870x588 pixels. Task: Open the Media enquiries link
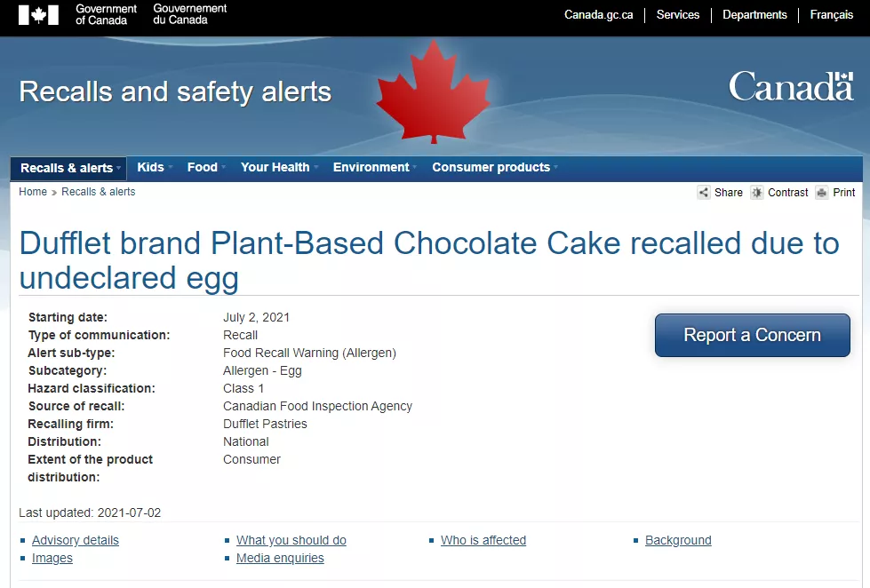[280, 558]
